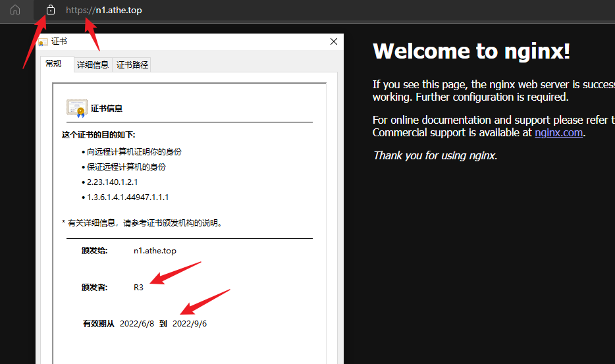Click the paragraph starting If you see this page
Viewport: 615px width, 364px height.
click(x=494, y=91)
